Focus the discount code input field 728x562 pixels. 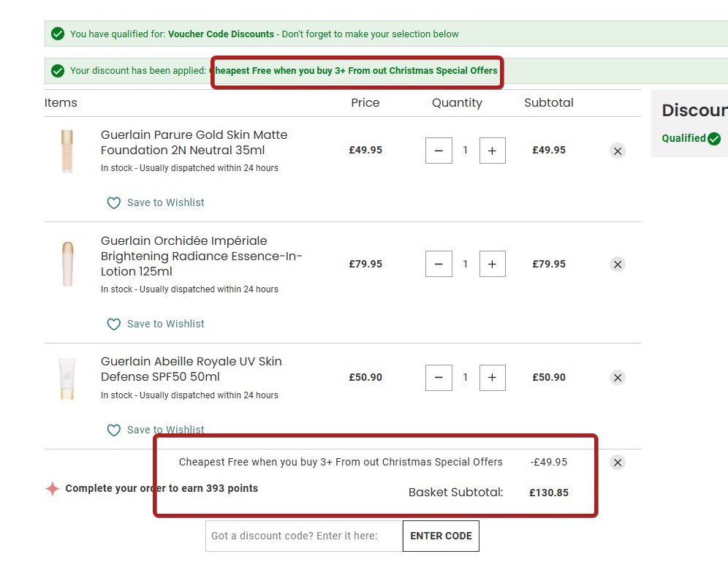(303, 536)
